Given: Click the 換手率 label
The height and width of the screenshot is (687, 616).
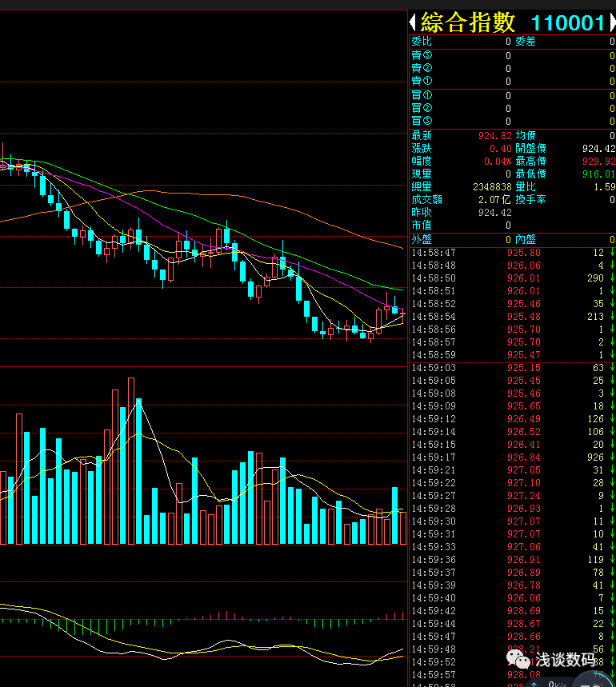Looking at the screenshot, I should tap(530, 199).
